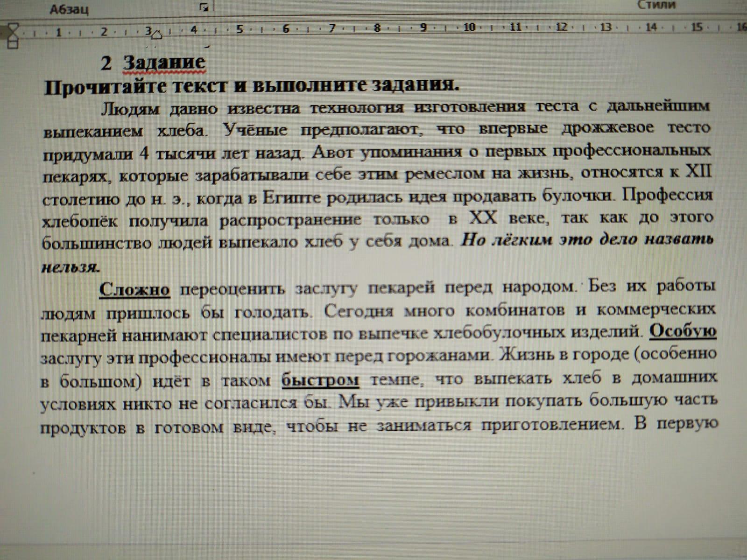Image resolution: width=747 pixels, height=560 pixels.
Task: Open the Абзац dialog launcher icon
Action: pos(203,7)
